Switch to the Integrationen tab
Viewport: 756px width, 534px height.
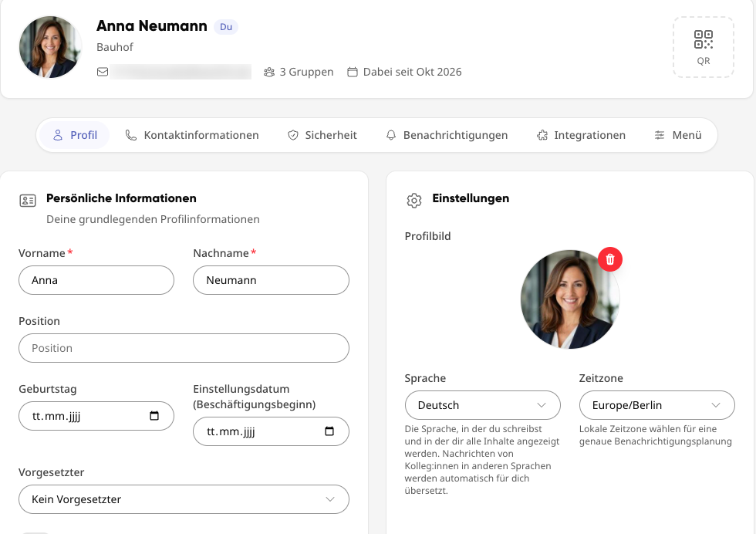click(581, 135)
